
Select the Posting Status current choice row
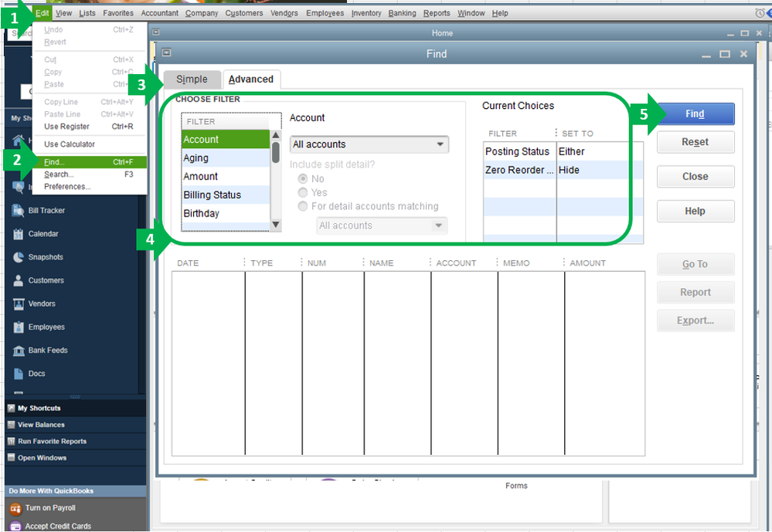pyautogui.click(x=563, y=151)
